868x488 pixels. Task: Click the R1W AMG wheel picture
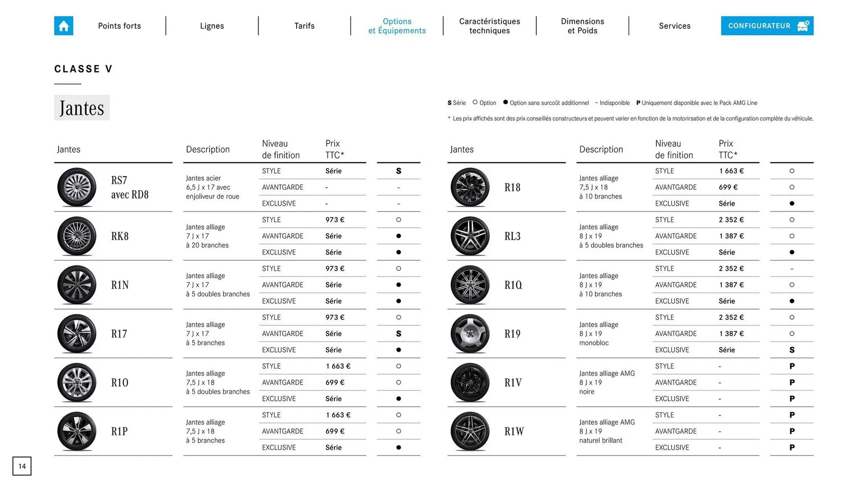[x=470, y=431]
